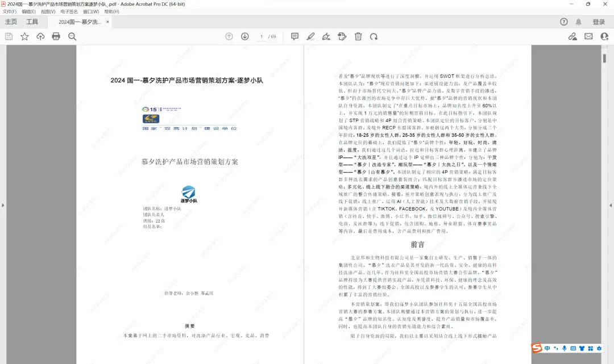
Task: Go to next page arrow
Action: click(244, 36)
